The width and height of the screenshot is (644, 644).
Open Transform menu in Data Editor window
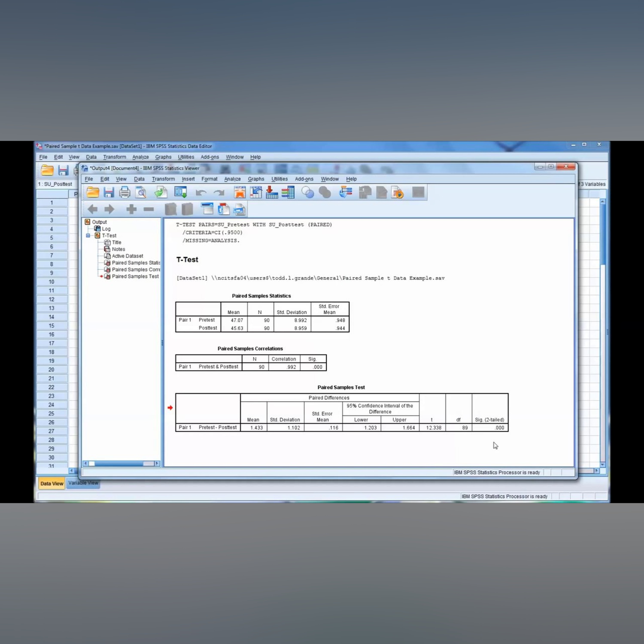click(x=114, y=157)
